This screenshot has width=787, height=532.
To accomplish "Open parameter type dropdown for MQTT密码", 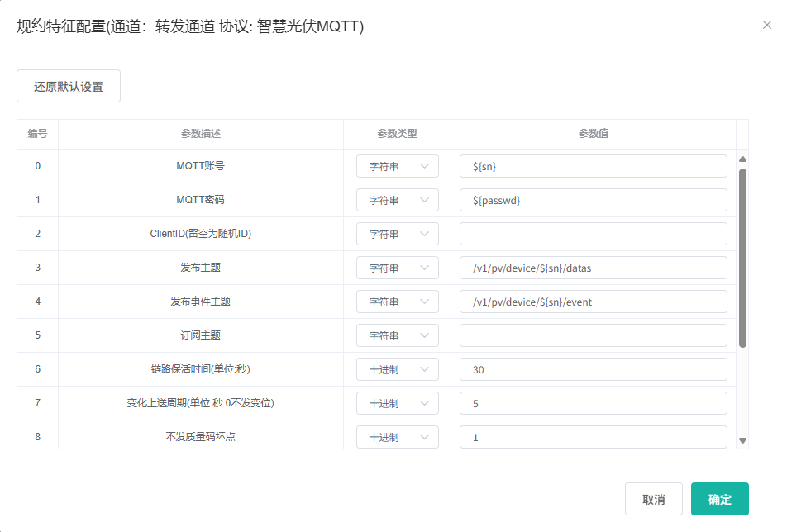I will point(397,200).
